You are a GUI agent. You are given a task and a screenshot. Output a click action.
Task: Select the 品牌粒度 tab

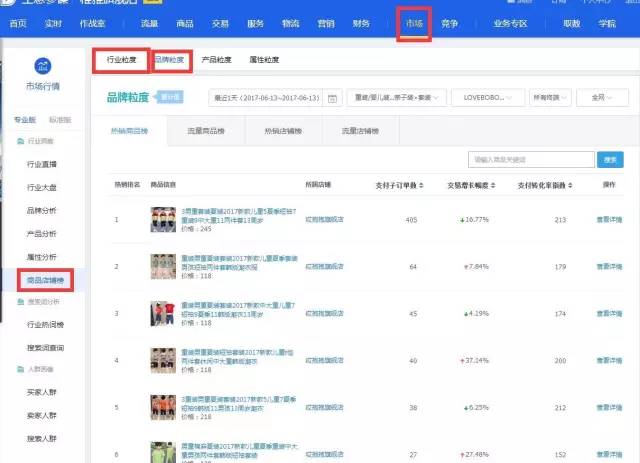pos(170,60)
